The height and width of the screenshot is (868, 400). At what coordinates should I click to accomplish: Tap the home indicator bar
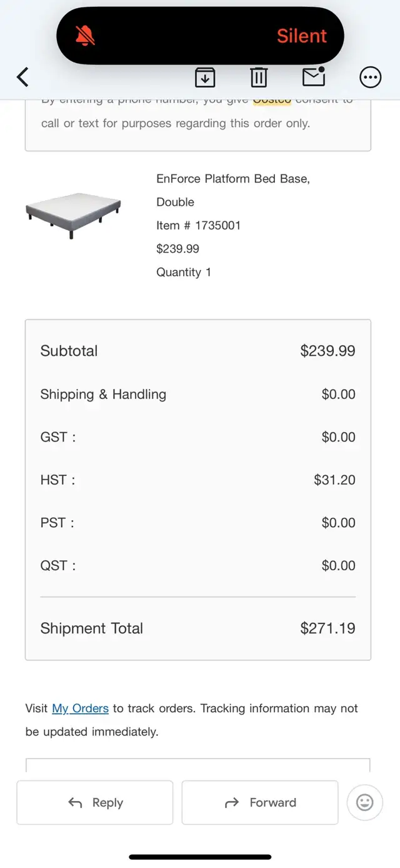pyautogui.click(x=200, y=857)
